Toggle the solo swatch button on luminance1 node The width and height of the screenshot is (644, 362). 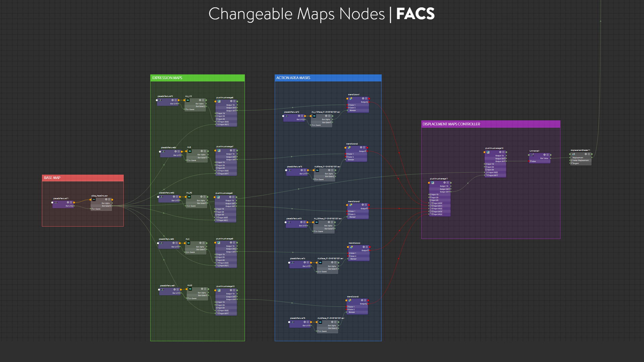point(544,155)
